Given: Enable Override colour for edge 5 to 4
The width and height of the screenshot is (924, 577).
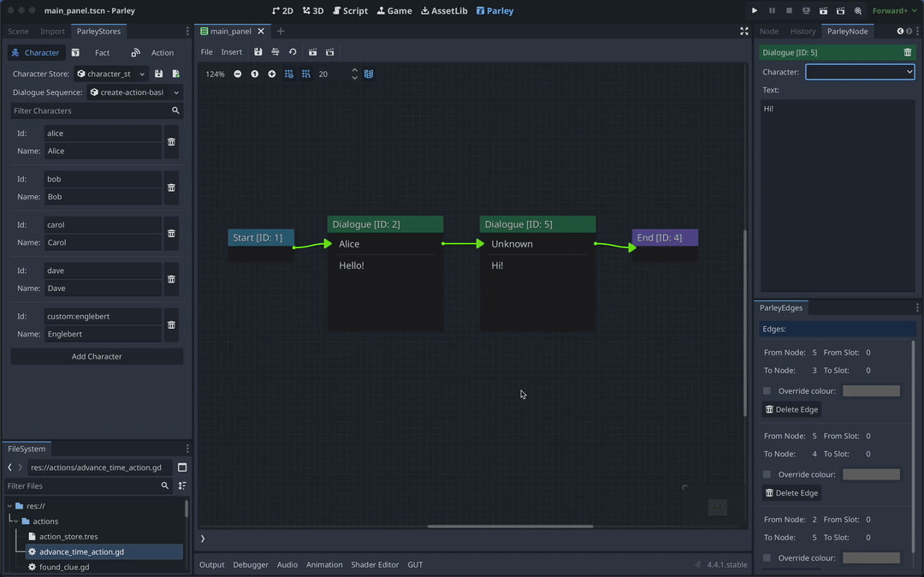Looking at the screenshot, I should coord(767,474).
